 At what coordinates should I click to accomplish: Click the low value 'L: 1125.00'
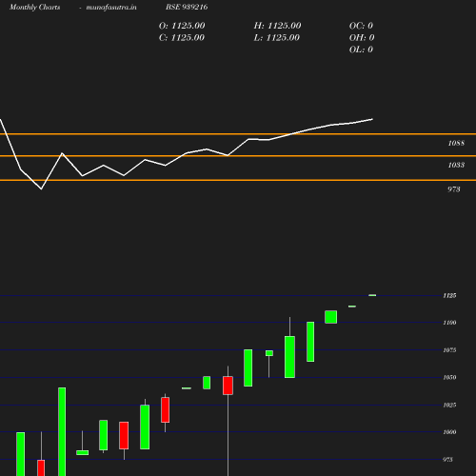tap(277, 38)
